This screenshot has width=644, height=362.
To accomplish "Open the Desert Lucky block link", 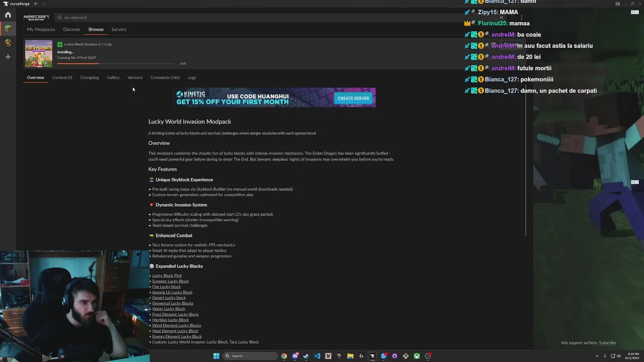I will click(169, 298).
